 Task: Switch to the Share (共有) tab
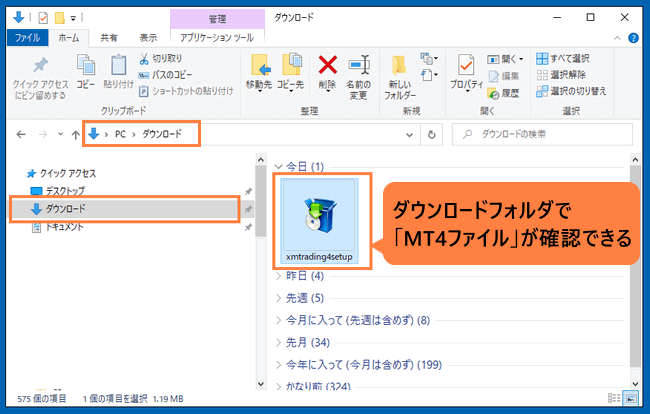point(109,38)
